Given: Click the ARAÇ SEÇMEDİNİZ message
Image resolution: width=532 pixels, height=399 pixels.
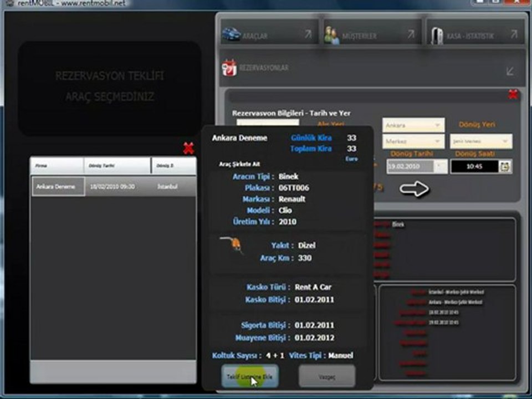Looking at the screenshot, I should pos(110,97).
